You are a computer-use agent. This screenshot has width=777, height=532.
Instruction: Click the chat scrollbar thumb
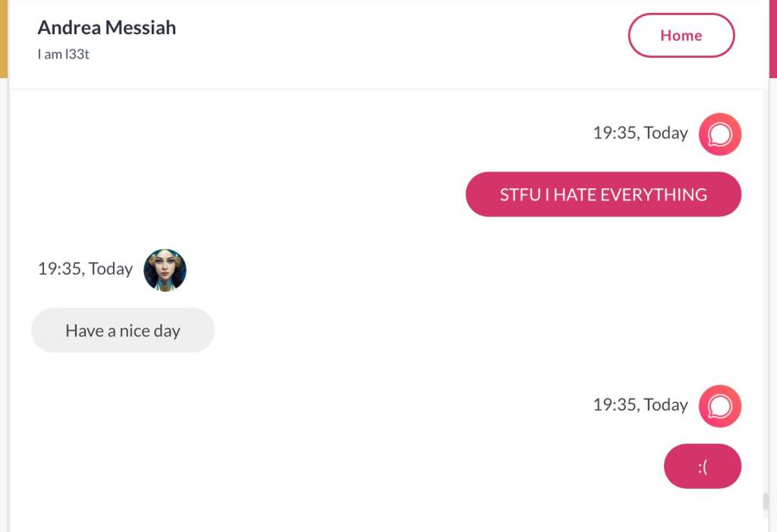click(x=766, y=502)
